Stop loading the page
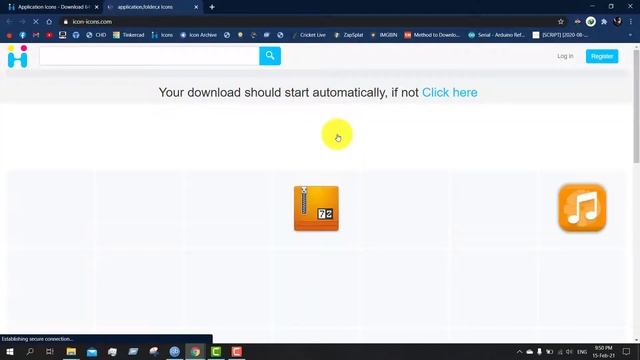The image size is (640, 360). coord(36,22)
